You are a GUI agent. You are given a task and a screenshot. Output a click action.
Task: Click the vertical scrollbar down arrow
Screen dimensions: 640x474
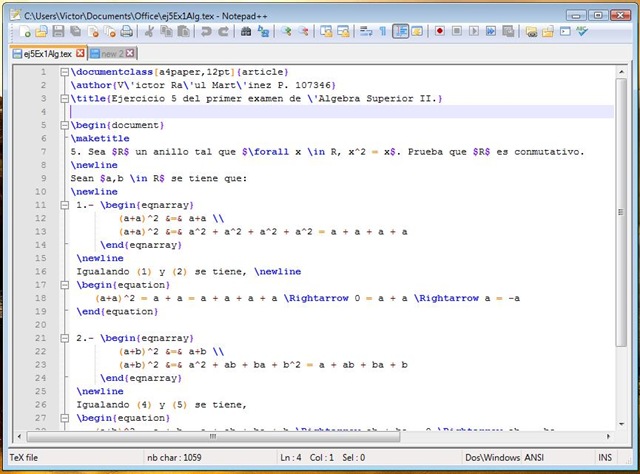point(621,424)
